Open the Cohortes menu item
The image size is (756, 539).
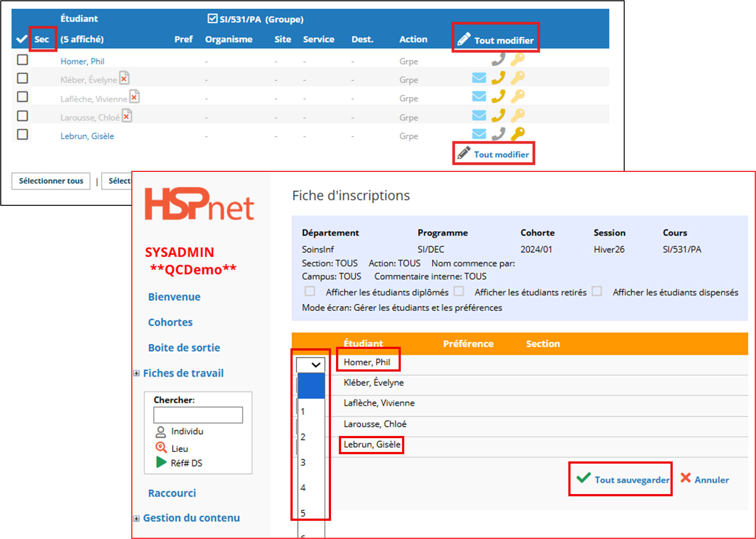pos(170,322)
